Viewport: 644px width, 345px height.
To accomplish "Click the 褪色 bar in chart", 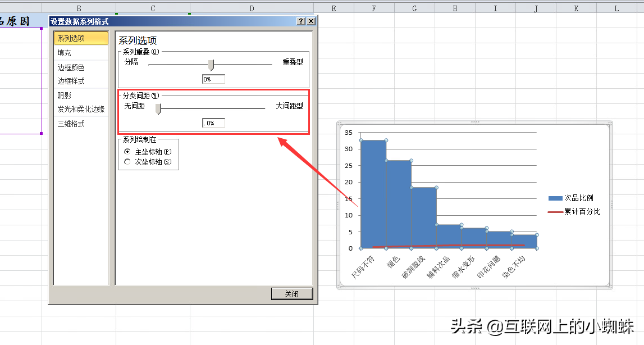I will 399,205.
